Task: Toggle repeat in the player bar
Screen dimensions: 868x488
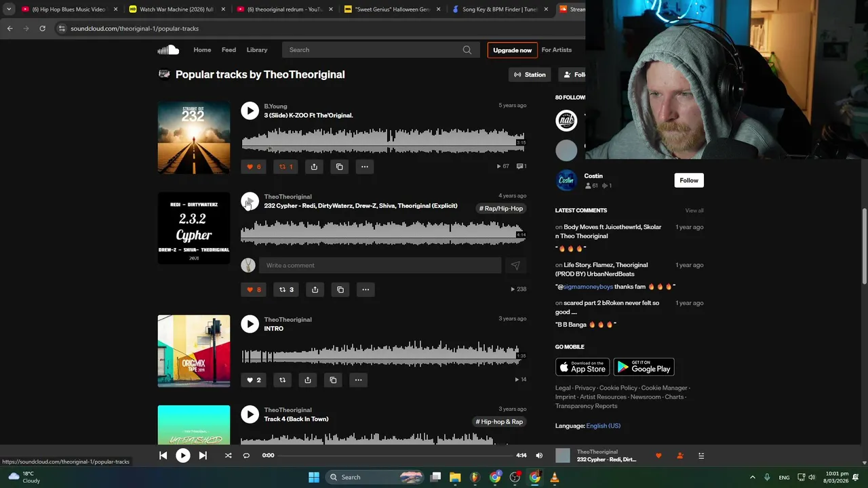Action: pyautogui.click(x=246, y=455)
